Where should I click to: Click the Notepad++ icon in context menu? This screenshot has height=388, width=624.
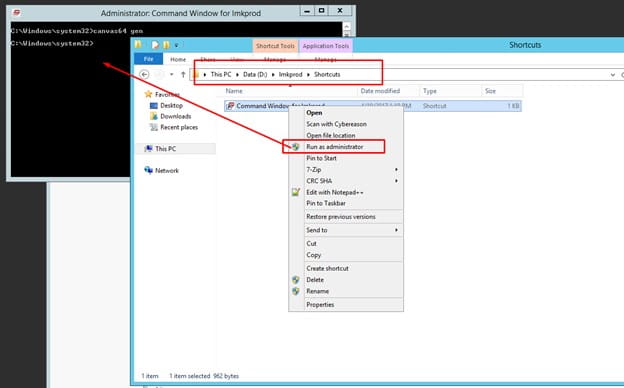pos(296,192)
